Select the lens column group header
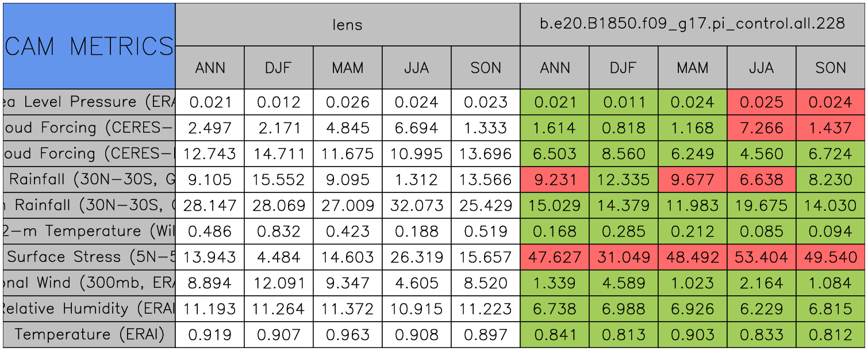Screen dimensions: 868x351 coord(347,24)
